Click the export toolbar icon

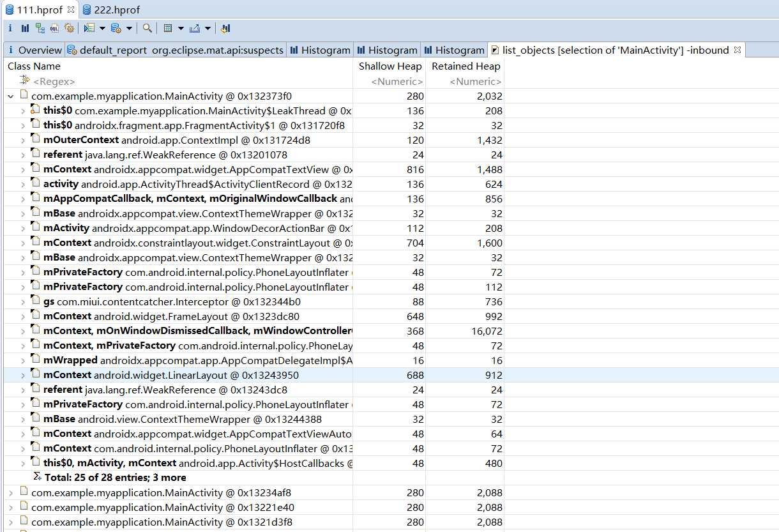(x=195, y=28)
